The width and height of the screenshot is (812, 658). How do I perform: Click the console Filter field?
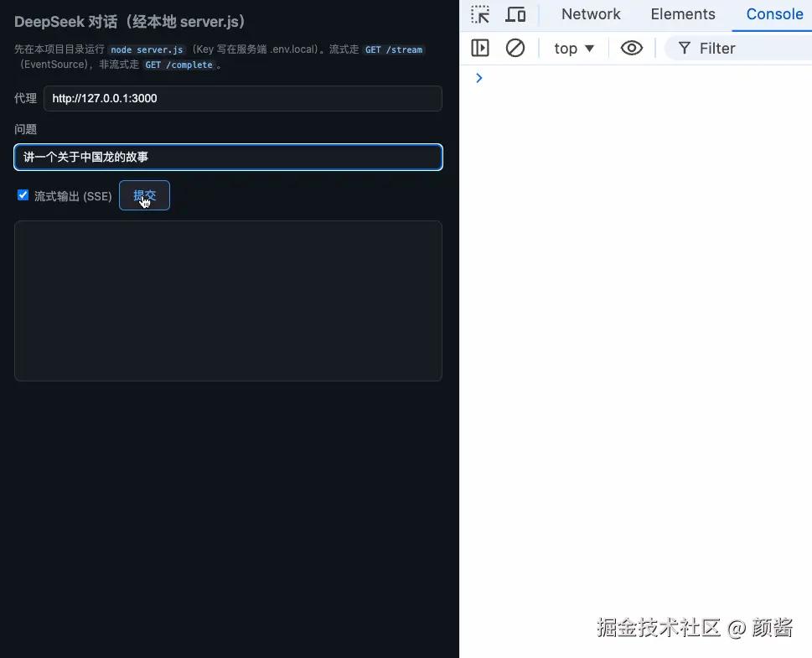(x=738, y=48)
